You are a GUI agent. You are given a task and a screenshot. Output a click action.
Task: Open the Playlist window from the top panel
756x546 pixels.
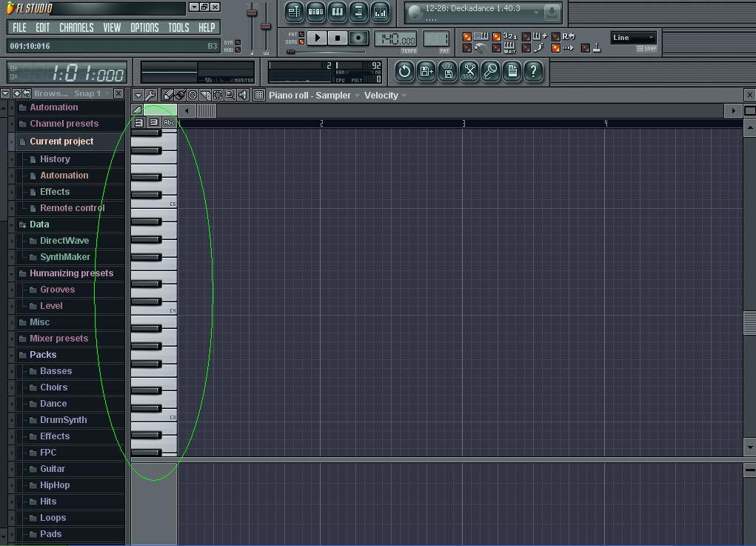294,12
